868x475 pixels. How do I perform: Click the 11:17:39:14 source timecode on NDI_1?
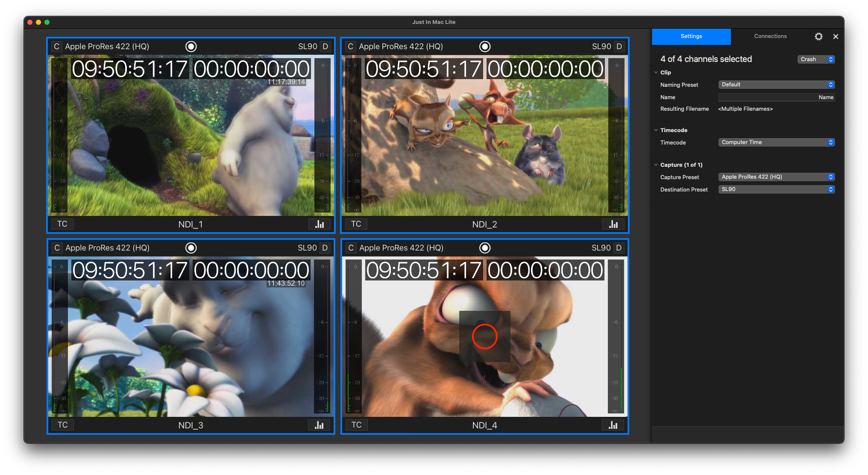tap(286, 82)
